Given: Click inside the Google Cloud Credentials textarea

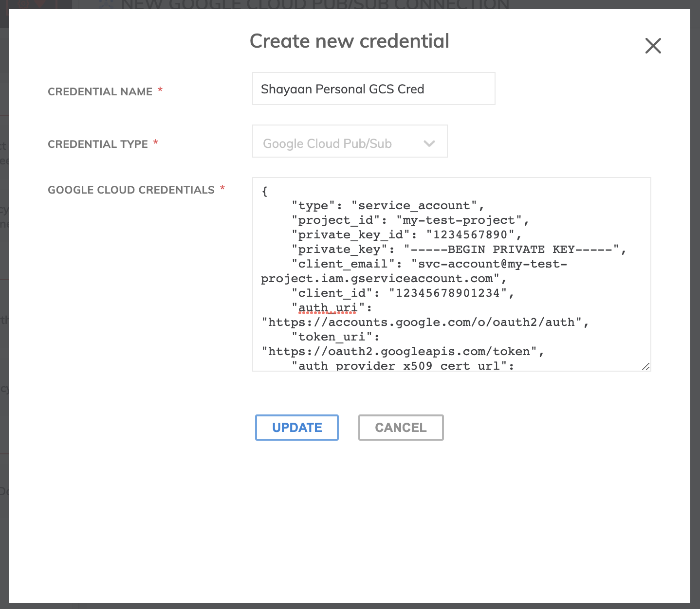Looking at the screenshot, I should point(451,274).
